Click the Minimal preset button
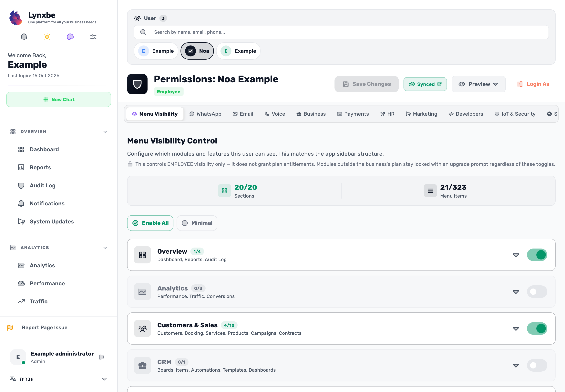This screenshot has height=392, width=565. 197,223
